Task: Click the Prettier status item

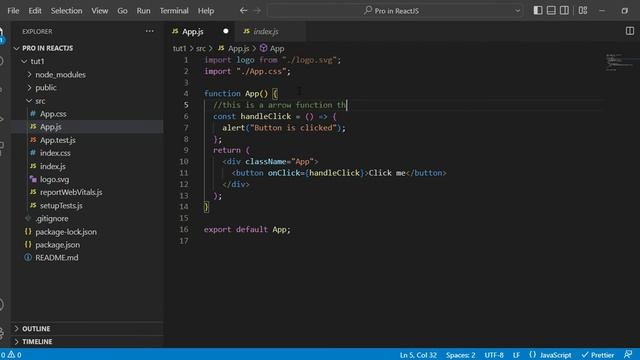Action: click(x=598, y=355)
